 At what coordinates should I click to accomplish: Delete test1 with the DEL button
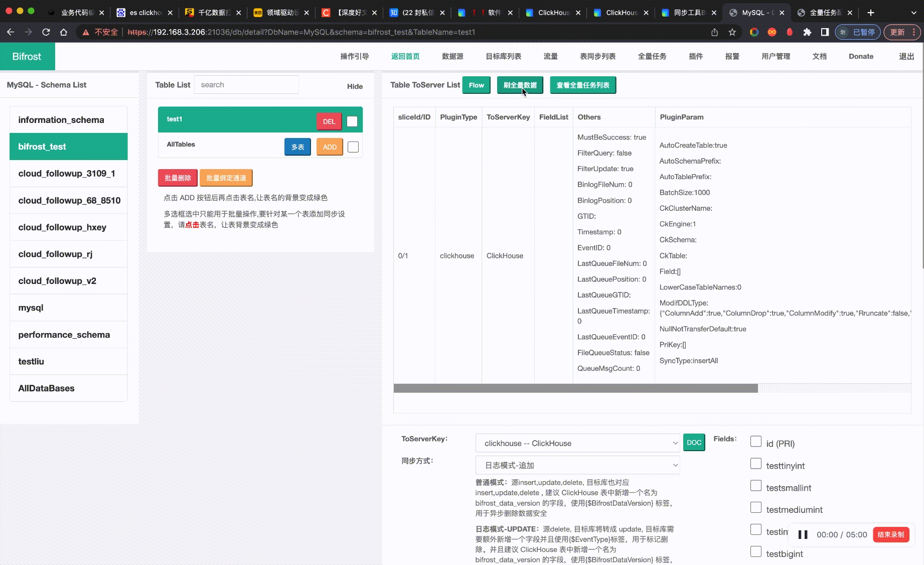329,121
